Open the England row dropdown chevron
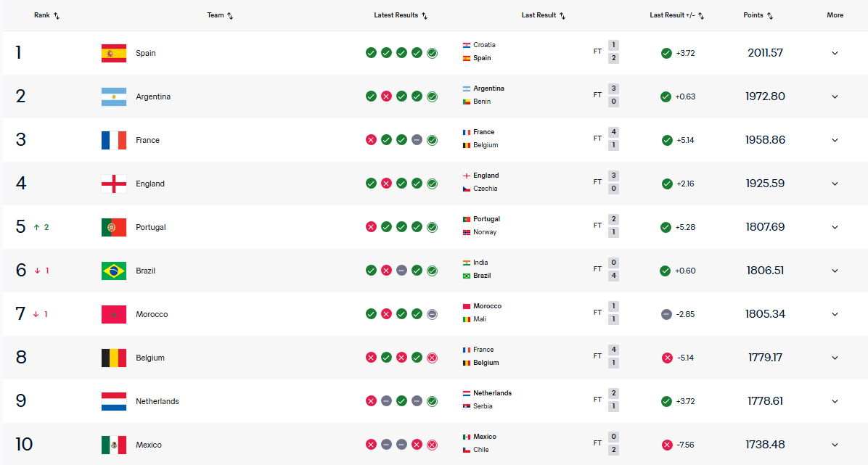 click(x=835, y=184)
